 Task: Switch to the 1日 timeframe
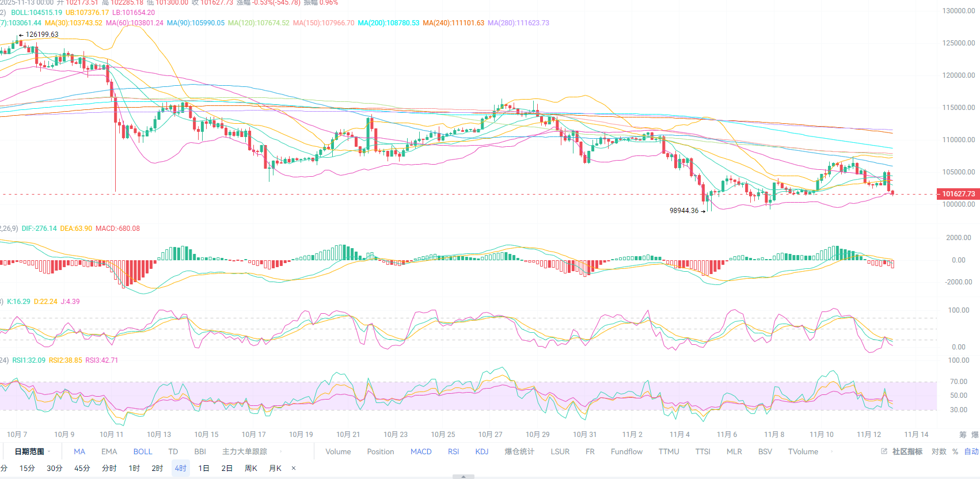point(204,468)
